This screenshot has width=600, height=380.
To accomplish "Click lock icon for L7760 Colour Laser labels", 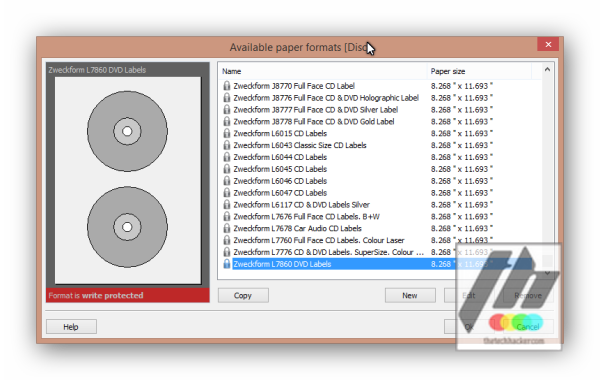I will [x=227, y=240].
